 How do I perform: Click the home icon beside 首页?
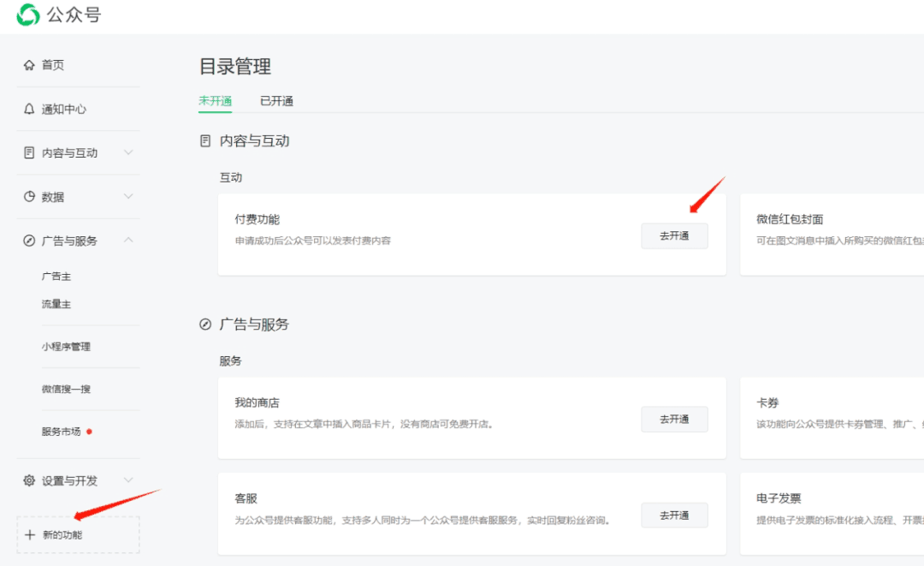[x=29, y=65]
